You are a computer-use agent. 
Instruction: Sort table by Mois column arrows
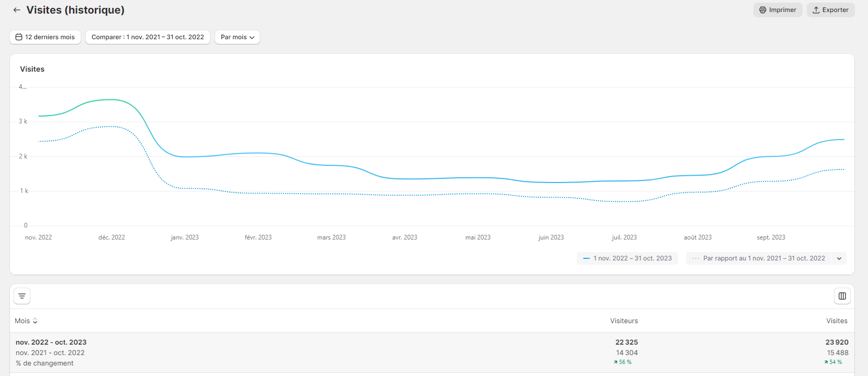pyautogui.click(x=35, y=321)
